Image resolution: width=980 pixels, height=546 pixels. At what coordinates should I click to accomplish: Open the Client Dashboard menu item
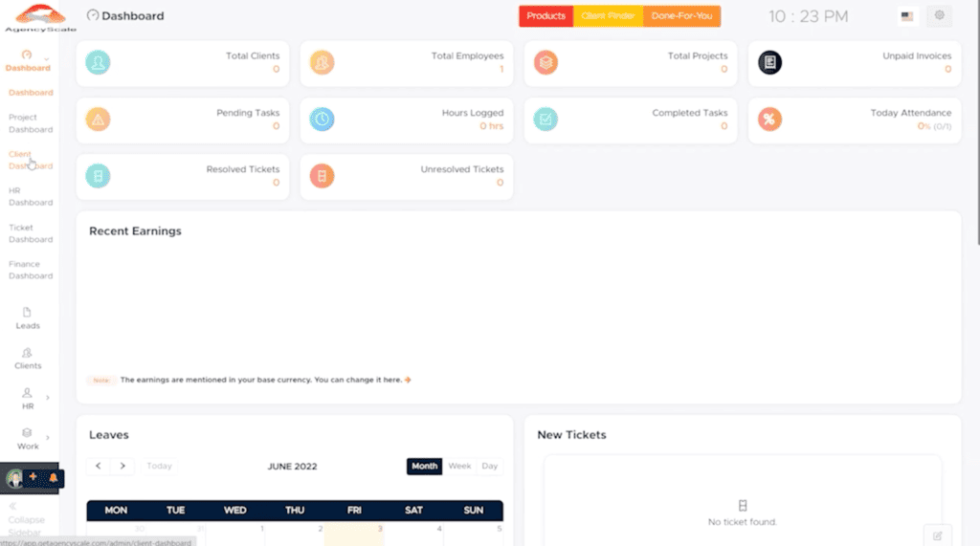tap(31, 160)
